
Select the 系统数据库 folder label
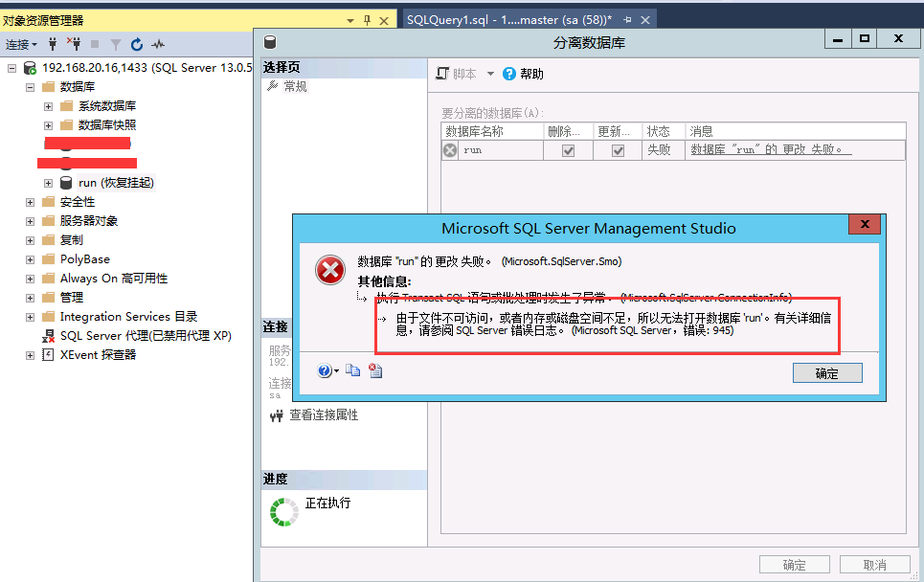[x=107, y=106]
